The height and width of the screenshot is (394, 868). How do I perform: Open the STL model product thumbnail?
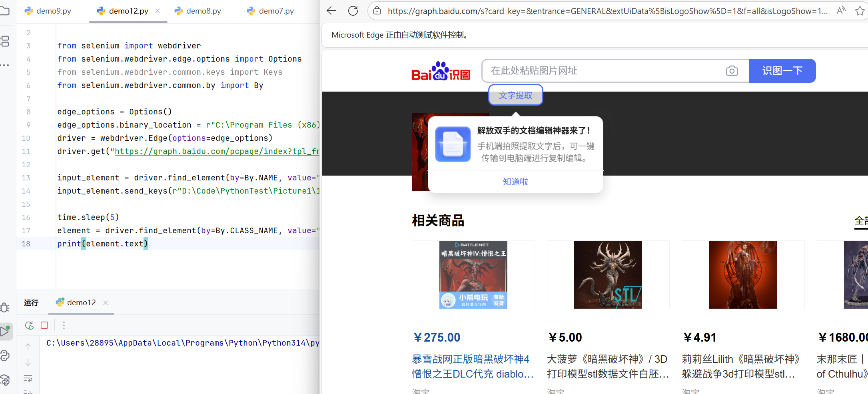[x=608, y=275]
